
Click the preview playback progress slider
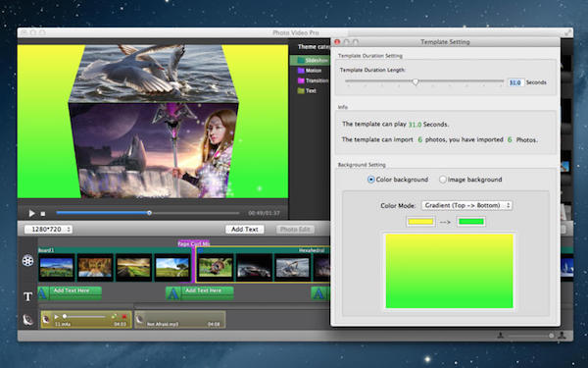click(x=148, y=213)
